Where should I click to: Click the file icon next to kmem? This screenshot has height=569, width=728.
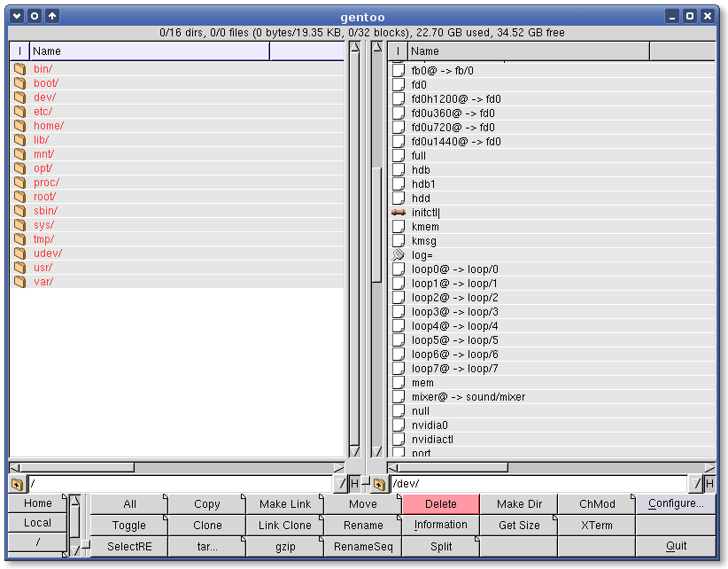[x=399, y=226]
